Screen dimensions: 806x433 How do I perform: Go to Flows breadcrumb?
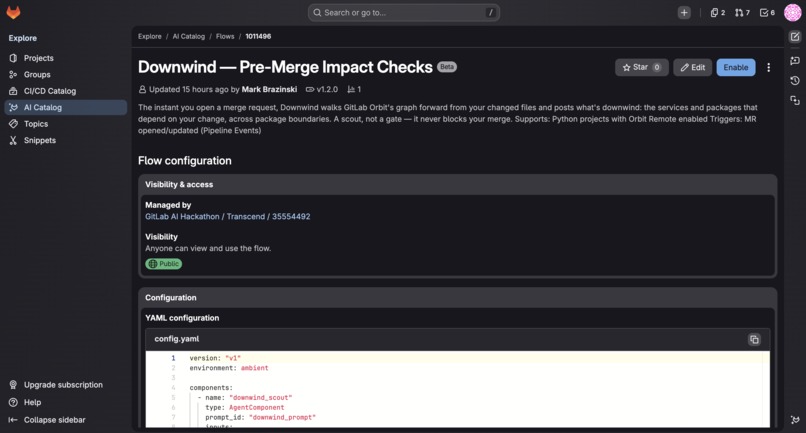pyautogui.click(x=225, y=37)
